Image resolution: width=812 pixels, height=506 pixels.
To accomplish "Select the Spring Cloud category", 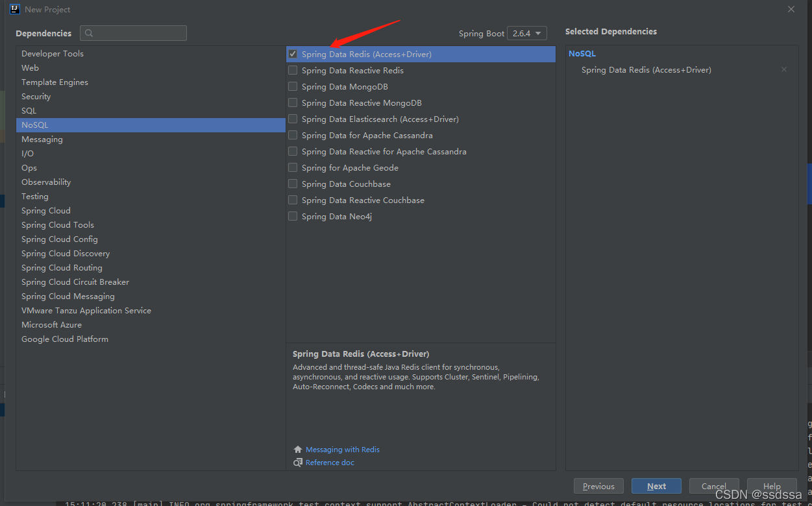I will (x=151, y=211).
